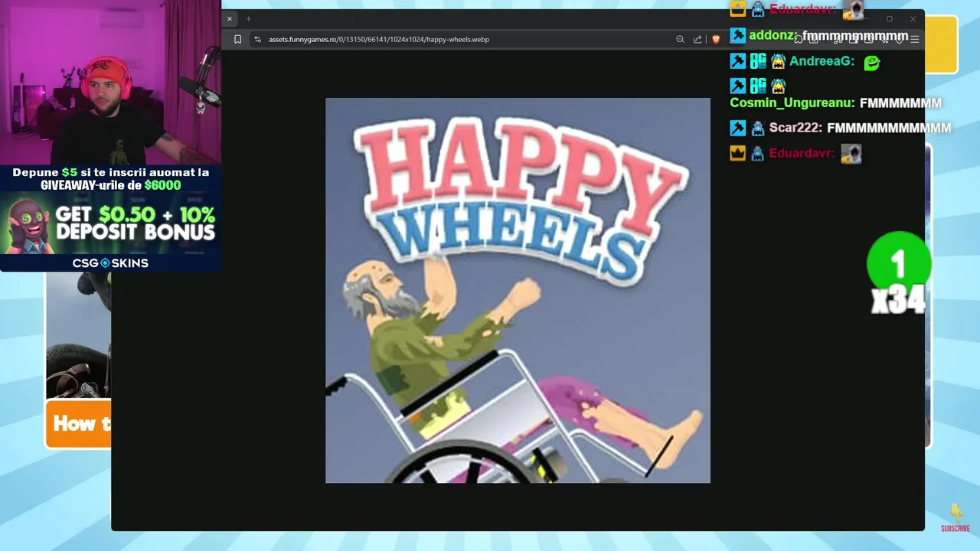
Task: Click the Subscribe icon in corner
Action: tap(955, 518)
